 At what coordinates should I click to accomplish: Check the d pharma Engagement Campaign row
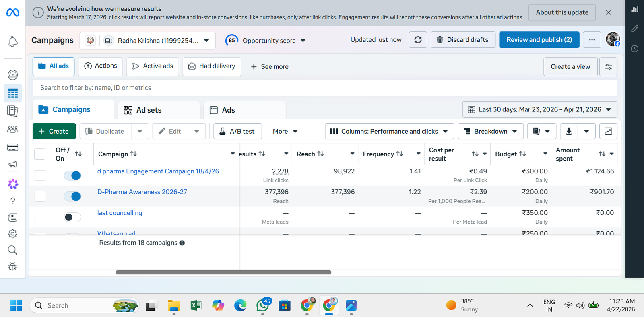click(x=40, y=175)
